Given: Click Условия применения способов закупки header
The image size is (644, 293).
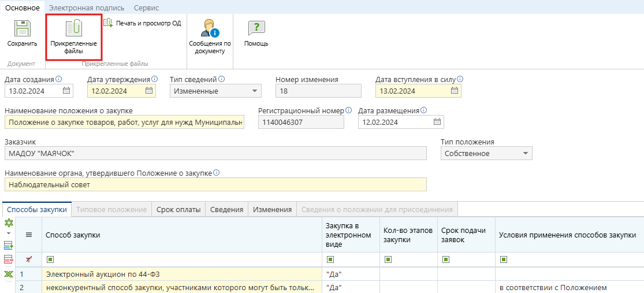Looking at the screenshot, I should pos(569,235).
